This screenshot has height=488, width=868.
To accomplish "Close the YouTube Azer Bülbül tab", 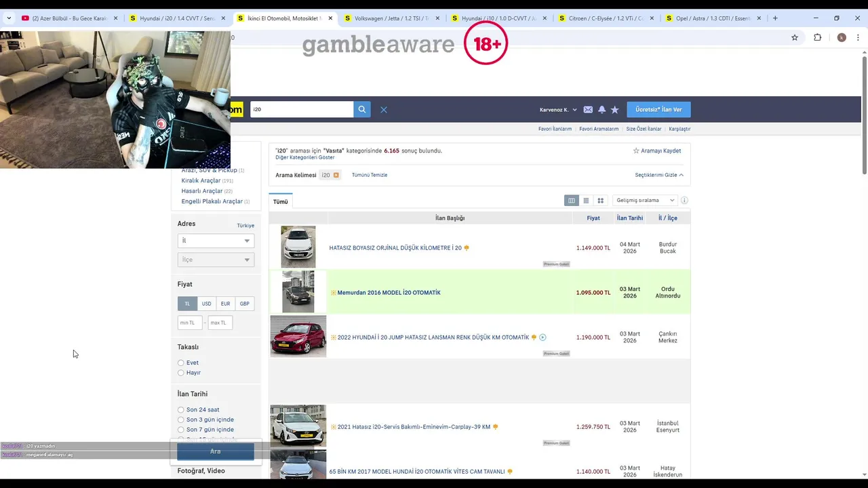I will [116, 18].
